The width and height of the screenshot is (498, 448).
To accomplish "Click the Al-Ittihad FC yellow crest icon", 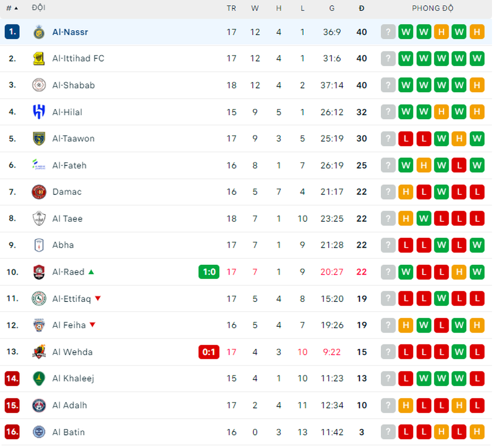I will tap(39, 59).
